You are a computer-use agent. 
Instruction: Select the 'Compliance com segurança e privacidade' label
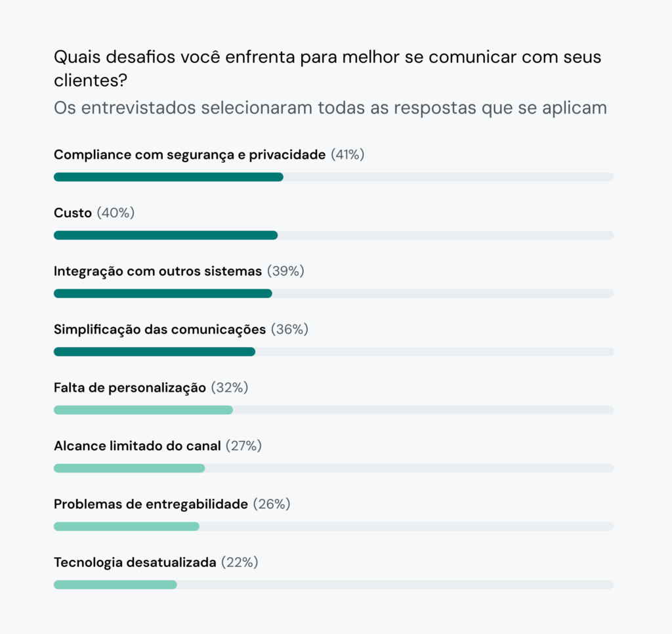click(x=190, y=155)
